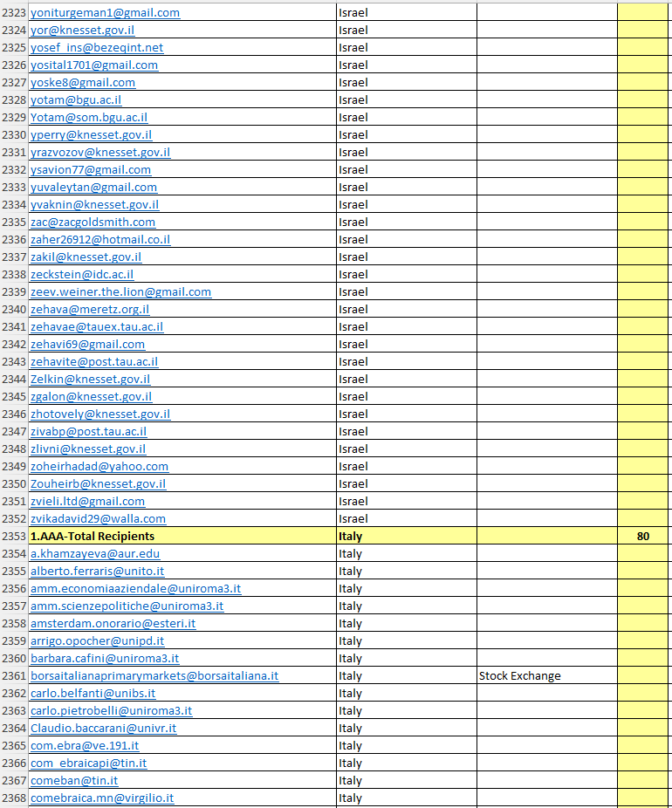Open the yosital1701@gmail.com link
Viewport: 672px width, 808px height.
[x=94, y=65]
